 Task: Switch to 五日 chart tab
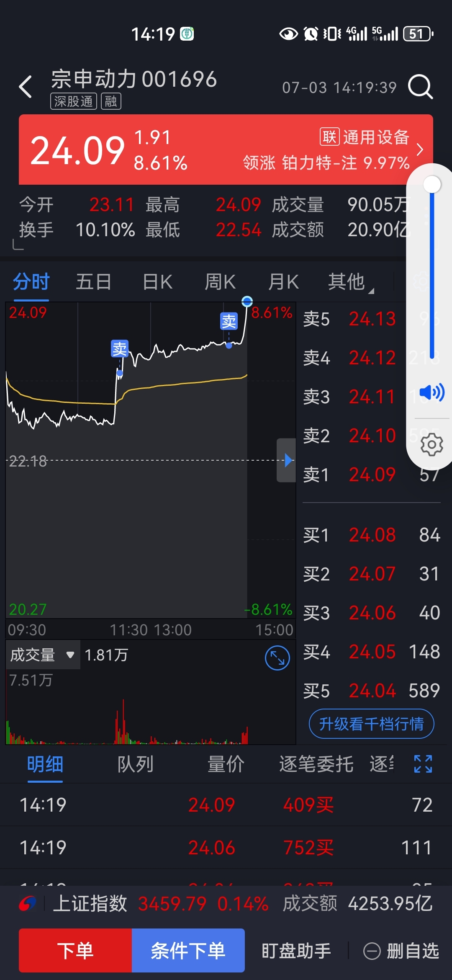click(x=93, y=281)
